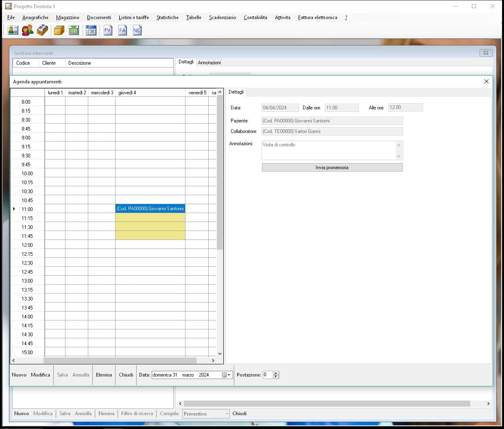504x429 pixels.
Task: Select the Giovanni Santorini appointment at 11:00
Action: pos(150,209)
